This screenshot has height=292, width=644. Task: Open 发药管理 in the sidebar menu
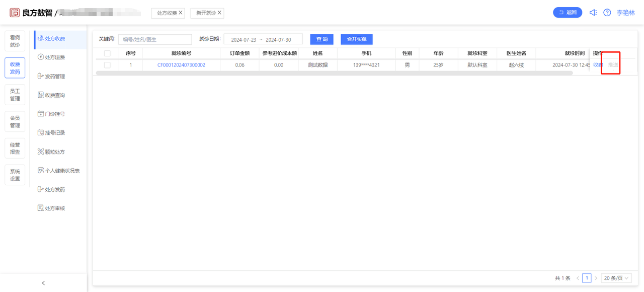tap(51, 77)
